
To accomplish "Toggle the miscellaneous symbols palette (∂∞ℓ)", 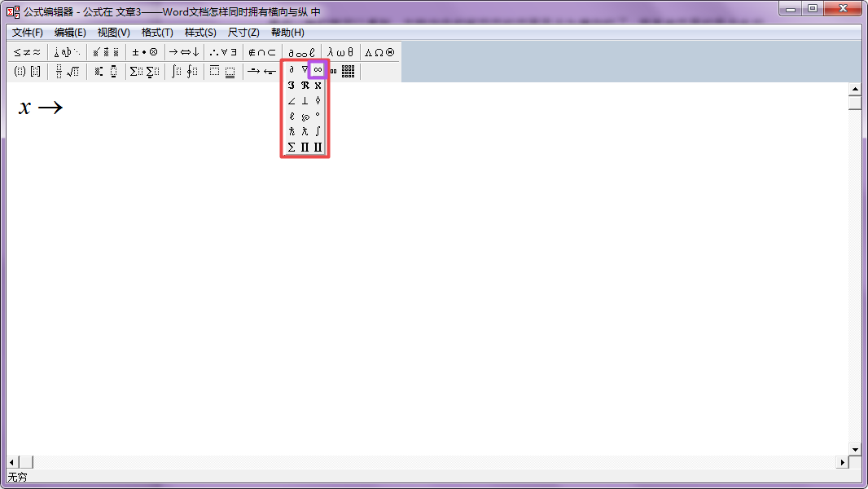I will click(x=302, y=53).
